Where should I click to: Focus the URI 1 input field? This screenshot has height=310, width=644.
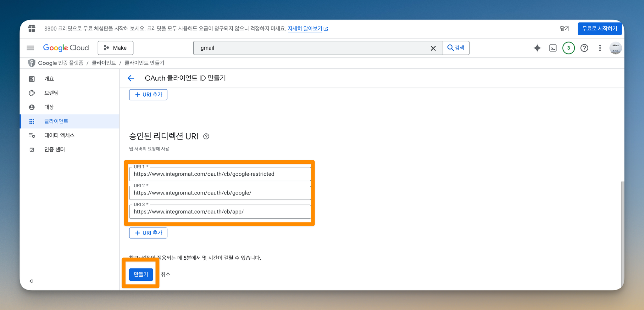click(x=220, y=174)
